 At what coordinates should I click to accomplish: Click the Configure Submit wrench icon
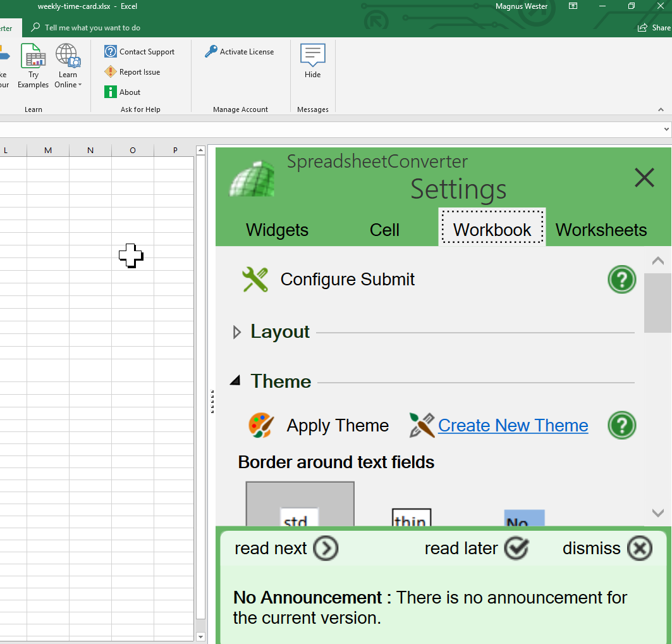pos(255,279)
